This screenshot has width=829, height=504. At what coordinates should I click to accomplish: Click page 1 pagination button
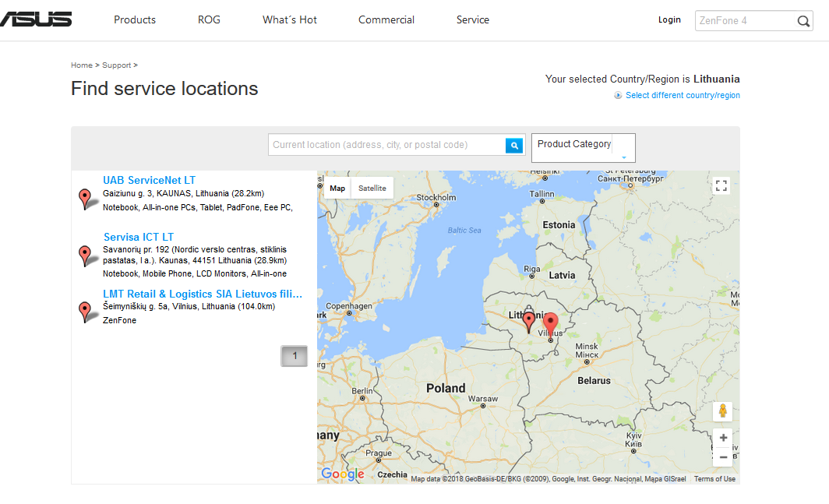294,356
